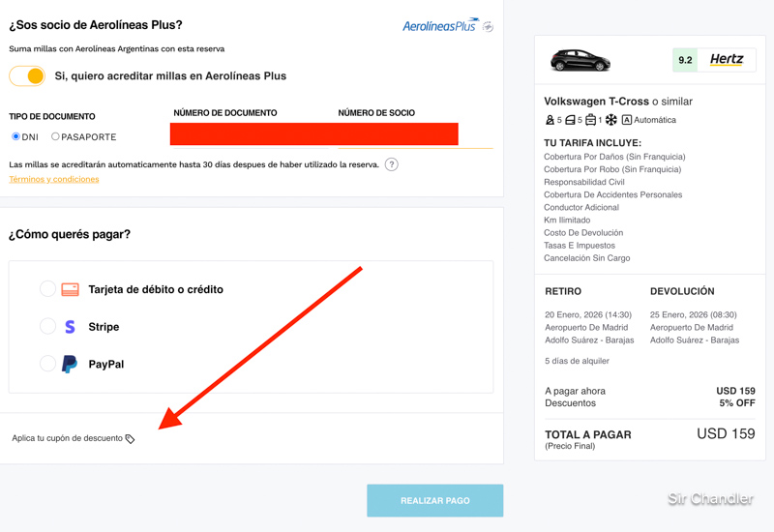Open the Términos y condiciones link
This screenshot has height=532, width=774.
tap(54, 179)
